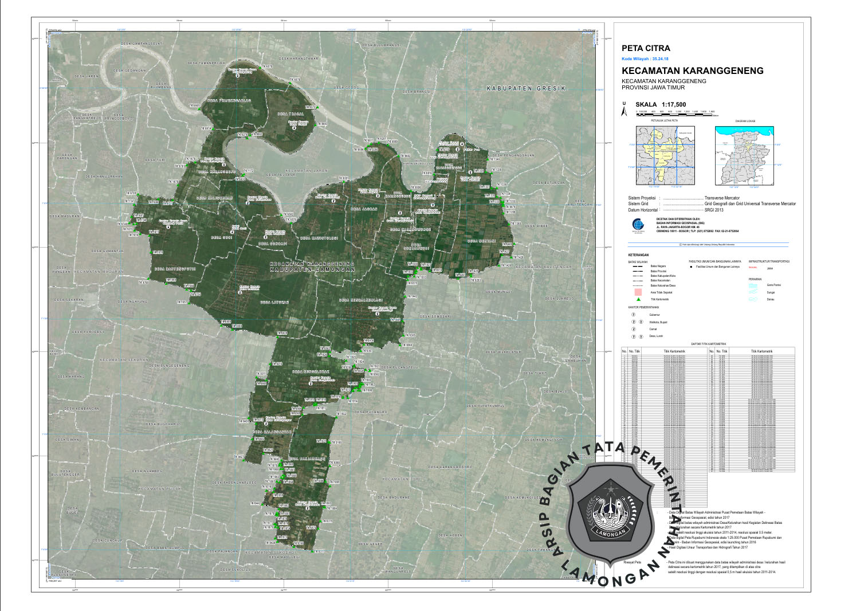Image resolution: width=868 pixels, height=611 pixels.
Task: Click the green Titik Kartometrik triangle legend symbol
Action: coord(638,299)
